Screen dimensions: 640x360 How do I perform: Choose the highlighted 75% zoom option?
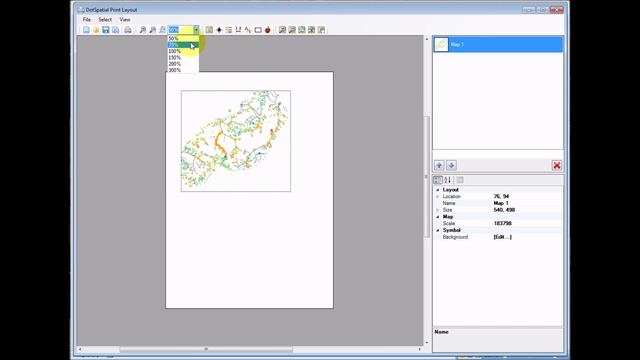tap(183, 45)
